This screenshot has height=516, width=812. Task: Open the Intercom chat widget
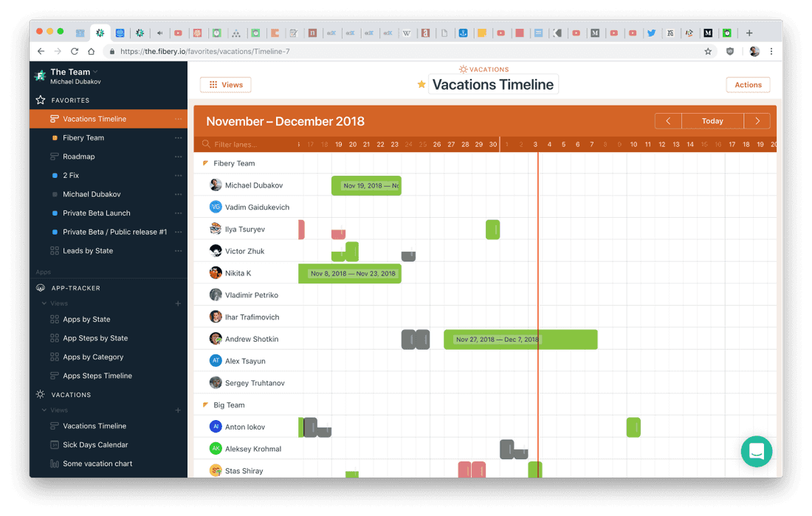point(756,451)
